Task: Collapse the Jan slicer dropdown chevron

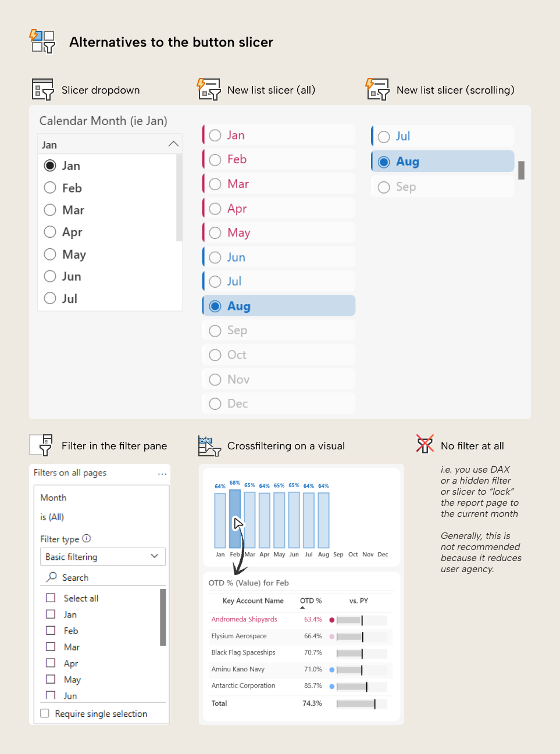Action: 173,143
